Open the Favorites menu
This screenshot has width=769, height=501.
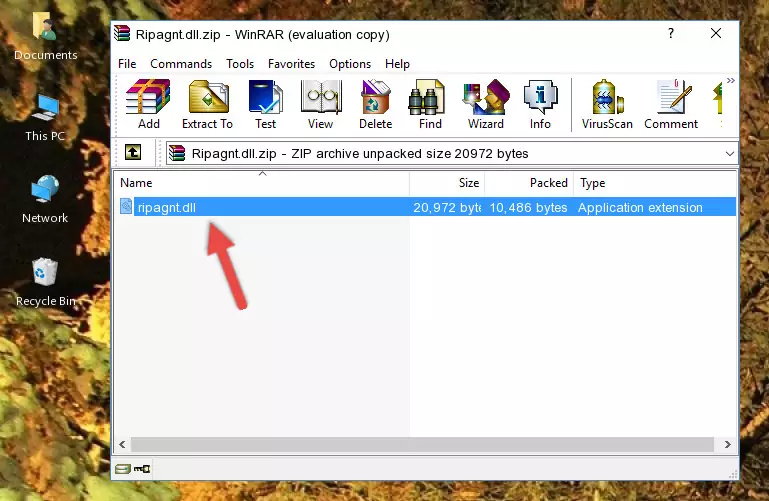(291, 64)
